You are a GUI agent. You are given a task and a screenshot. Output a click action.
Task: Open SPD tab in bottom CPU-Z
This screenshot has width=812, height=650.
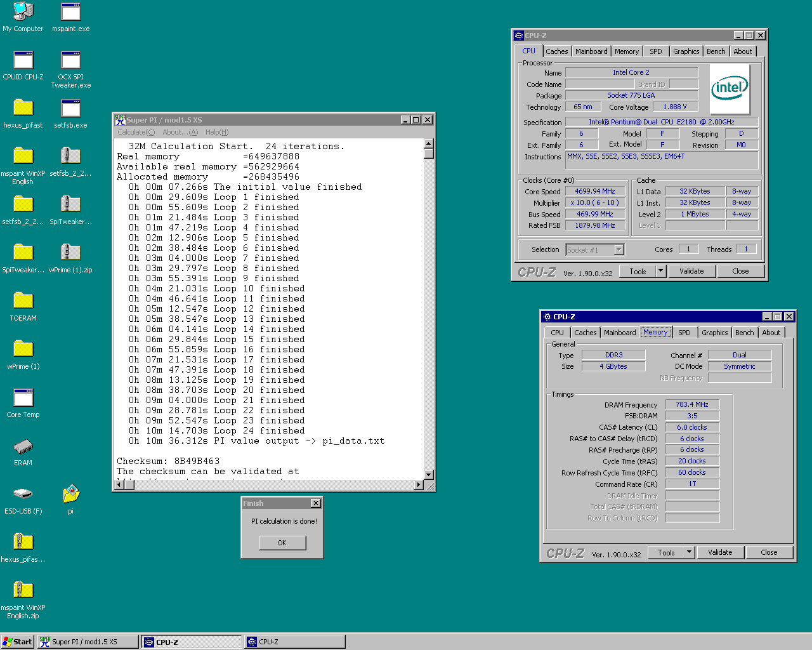pyautogui.click(x=684, y=333)
